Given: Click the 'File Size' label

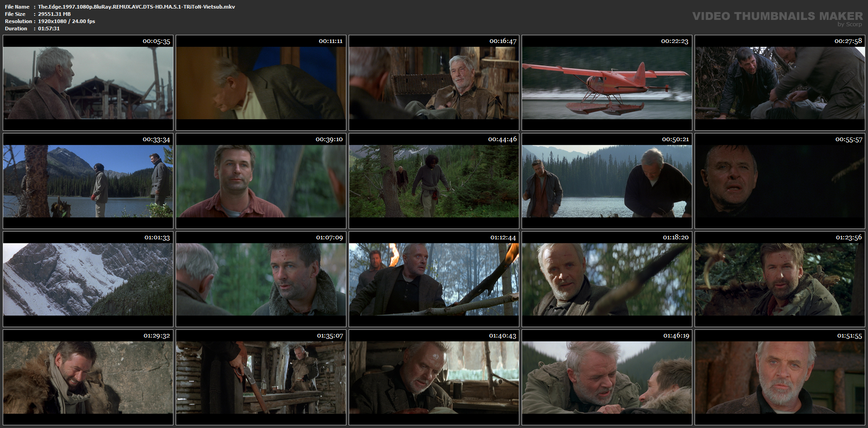Looking at the screenshot, I should pos(15,14).
